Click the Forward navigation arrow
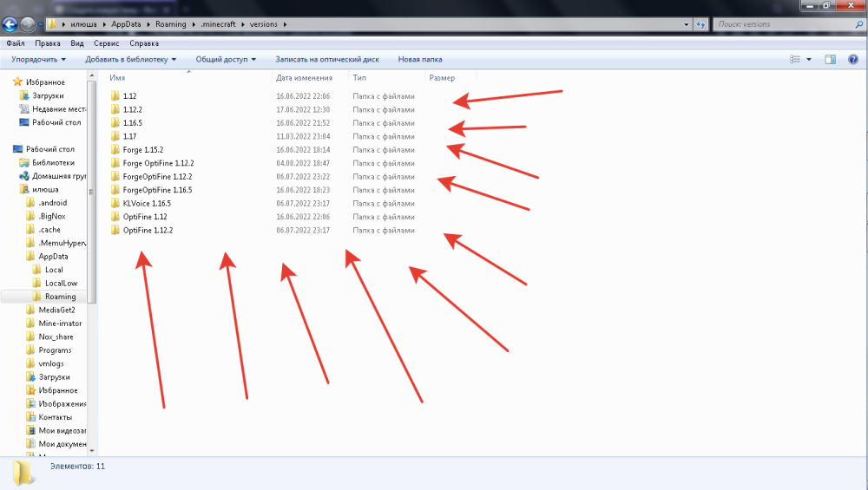Image resolution: width=868 pixels, height=490 pixels. click(27, 24)
